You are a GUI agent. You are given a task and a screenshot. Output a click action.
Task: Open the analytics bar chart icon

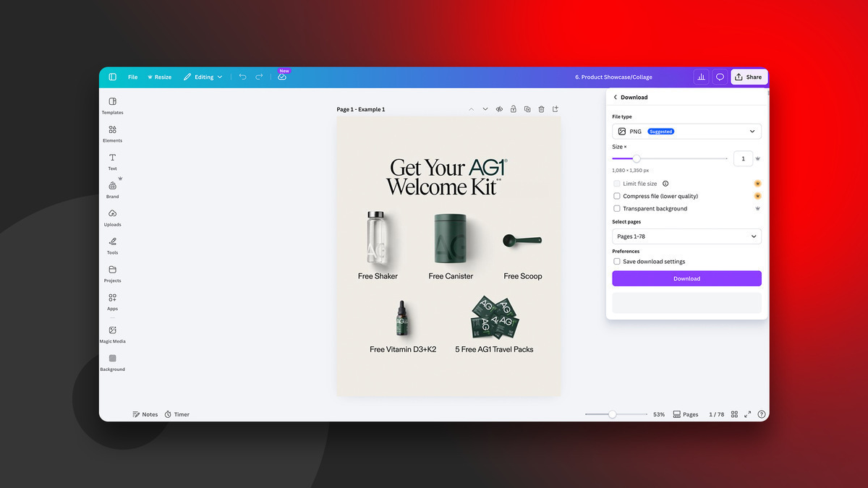[701, 77]
